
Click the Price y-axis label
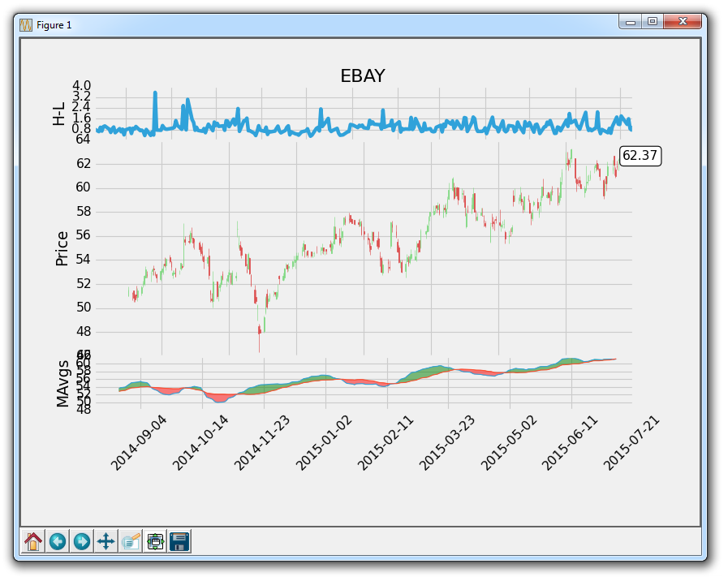[62, 249]
